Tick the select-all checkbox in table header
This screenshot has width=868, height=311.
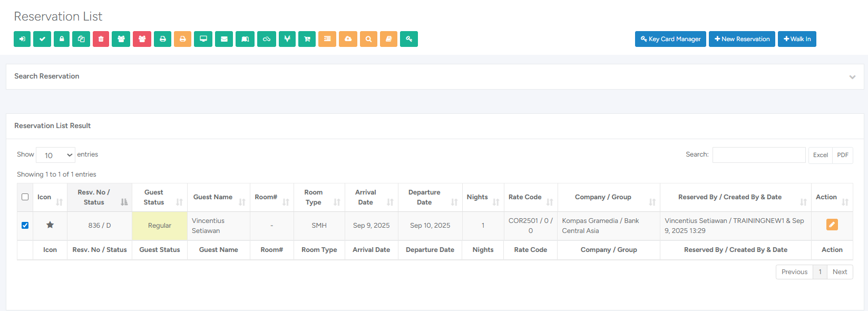(x=25, y=197)
